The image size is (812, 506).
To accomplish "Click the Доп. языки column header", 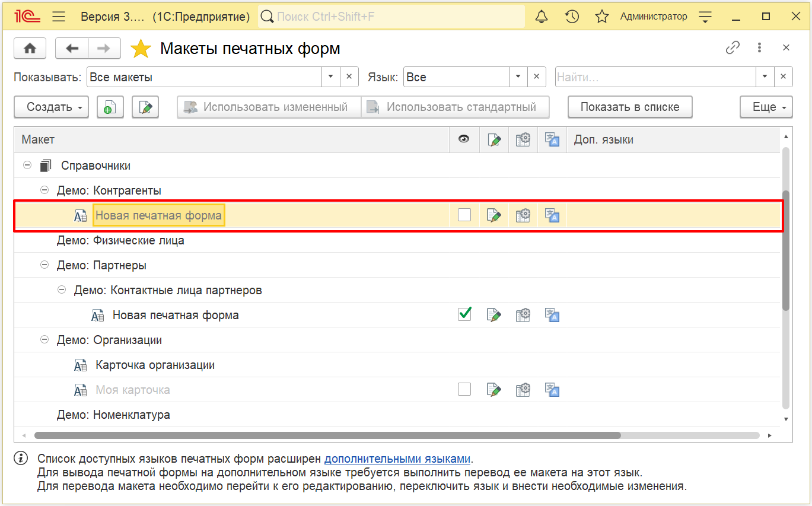I will pyautogui.click(x=674, y=140).
